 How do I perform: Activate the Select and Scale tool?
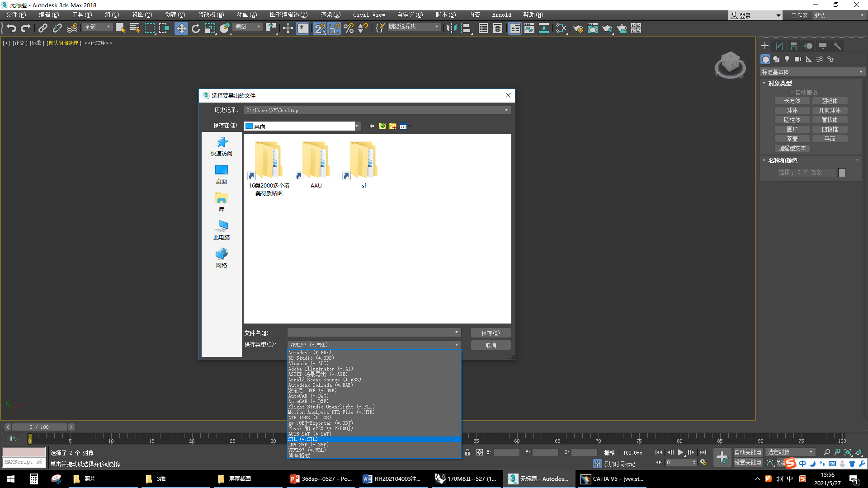[210, 28]
